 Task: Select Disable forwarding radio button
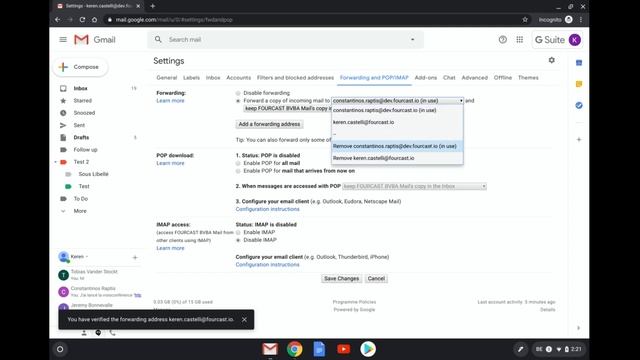point(238,93)
